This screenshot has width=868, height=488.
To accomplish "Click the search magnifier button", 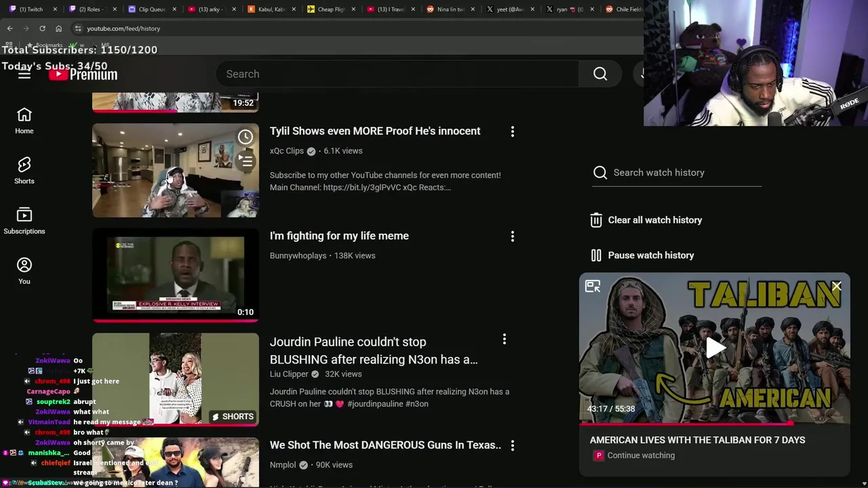I will pos(600,74).
